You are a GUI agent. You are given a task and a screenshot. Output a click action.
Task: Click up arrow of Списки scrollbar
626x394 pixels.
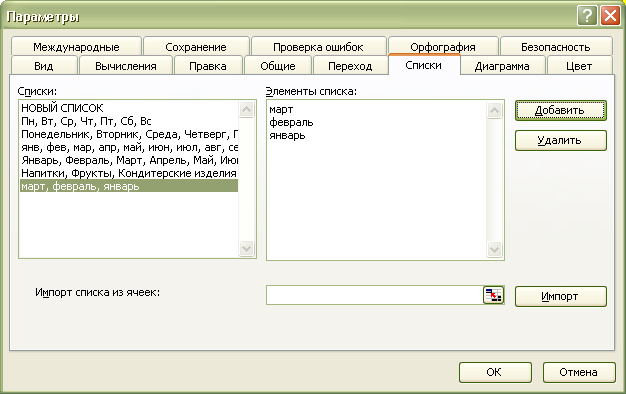click(246, 109)
